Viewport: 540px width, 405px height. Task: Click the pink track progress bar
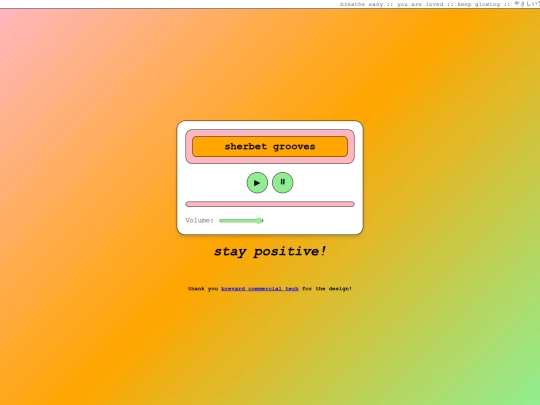[x=270, y=204]
